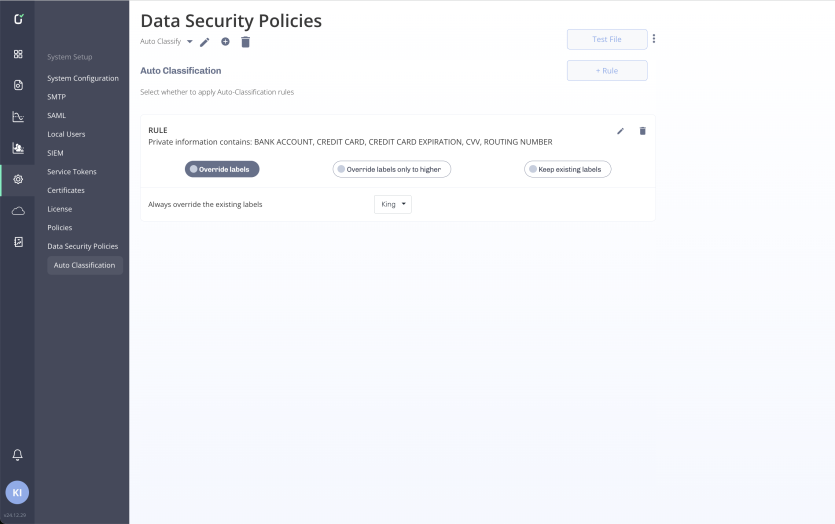Image resolution: width=835 pixels, height=524 pixels.
Task: Go to Service Tokens in sidebar
Action: (72, 171)
